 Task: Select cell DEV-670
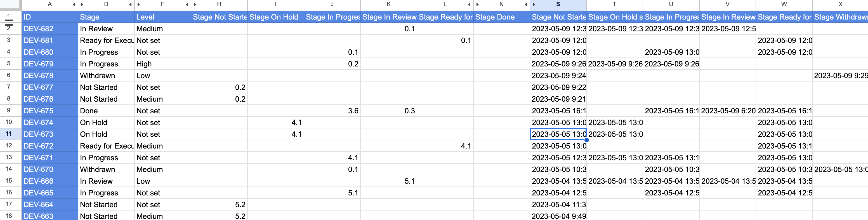tap(50, 169)
